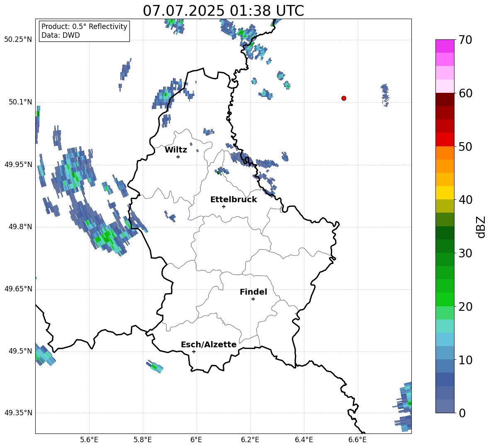The height and width of the screenshot is (448, 491).
Task: Click the bright red colorbar segment above 50
Action: 445,140
